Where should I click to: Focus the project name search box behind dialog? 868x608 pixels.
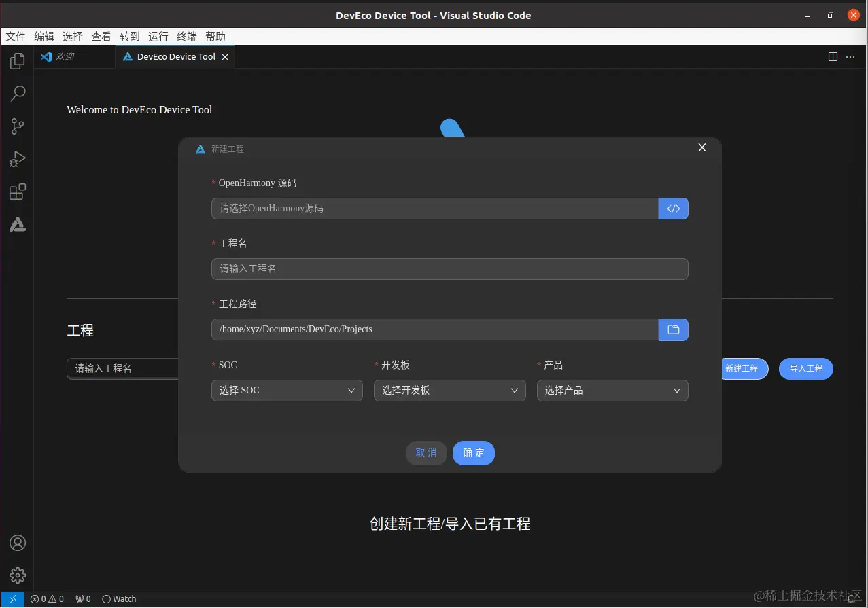[x=122, y=369]
